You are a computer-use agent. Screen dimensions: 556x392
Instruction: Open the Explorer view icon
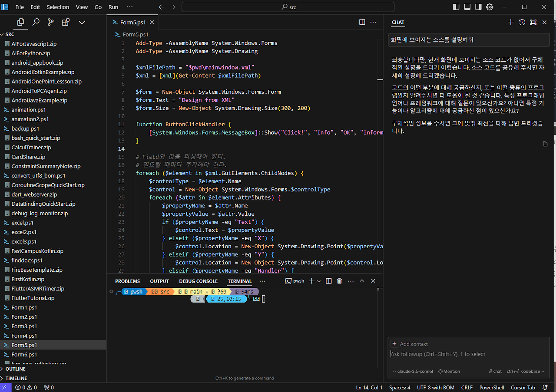coord(20,22)
